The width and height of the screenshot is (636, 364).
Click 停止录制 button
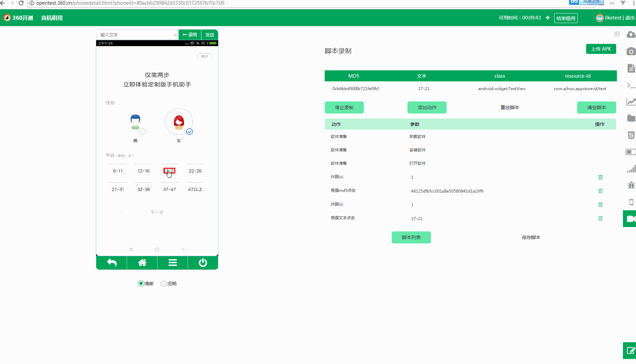pyautogui.click(x=344, y=107)
